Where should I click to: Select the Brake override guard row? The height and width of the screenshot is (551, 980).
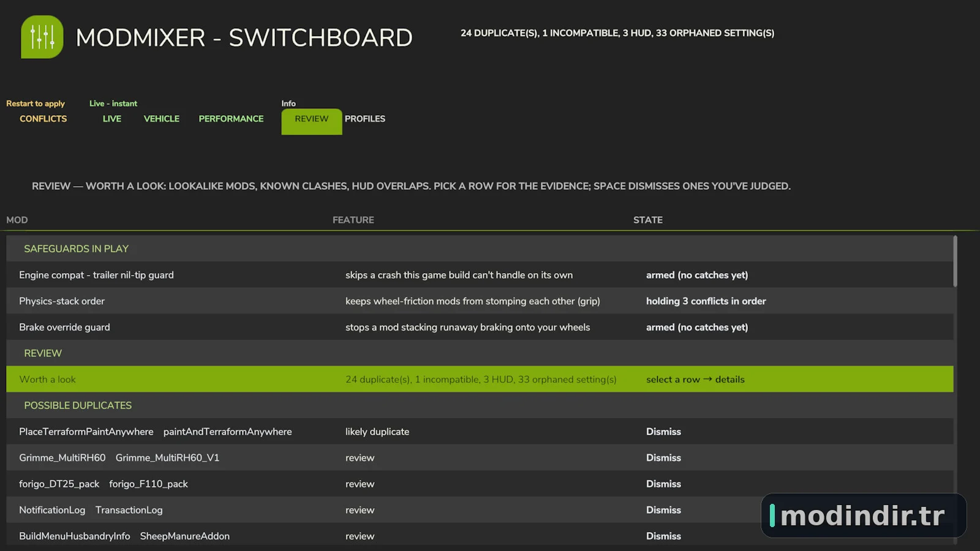click(x=480, y=327)
